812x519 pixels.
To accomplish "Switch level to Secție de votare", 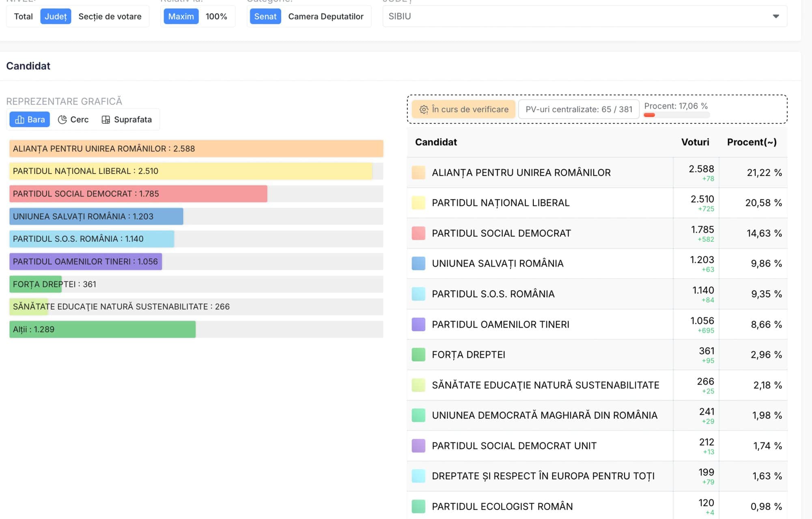I will [x=110, y=17].
